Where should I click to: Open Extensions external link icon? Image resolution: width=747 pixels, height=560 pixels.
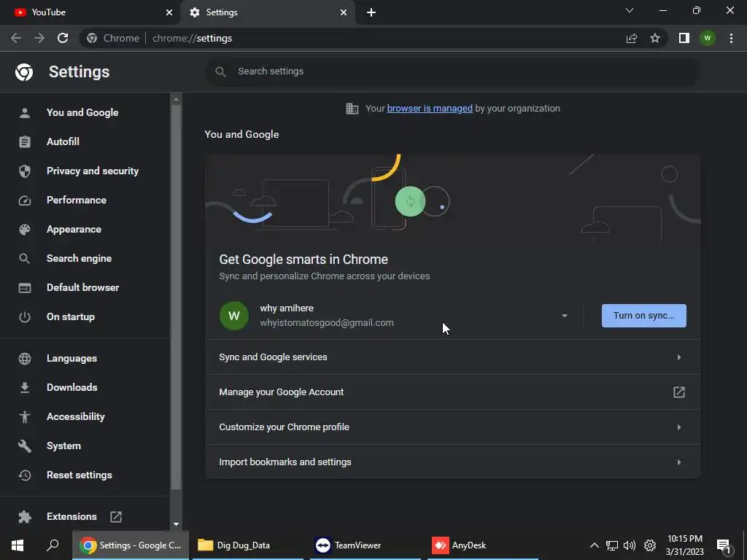pyautogui.click(x=116, y=517)
